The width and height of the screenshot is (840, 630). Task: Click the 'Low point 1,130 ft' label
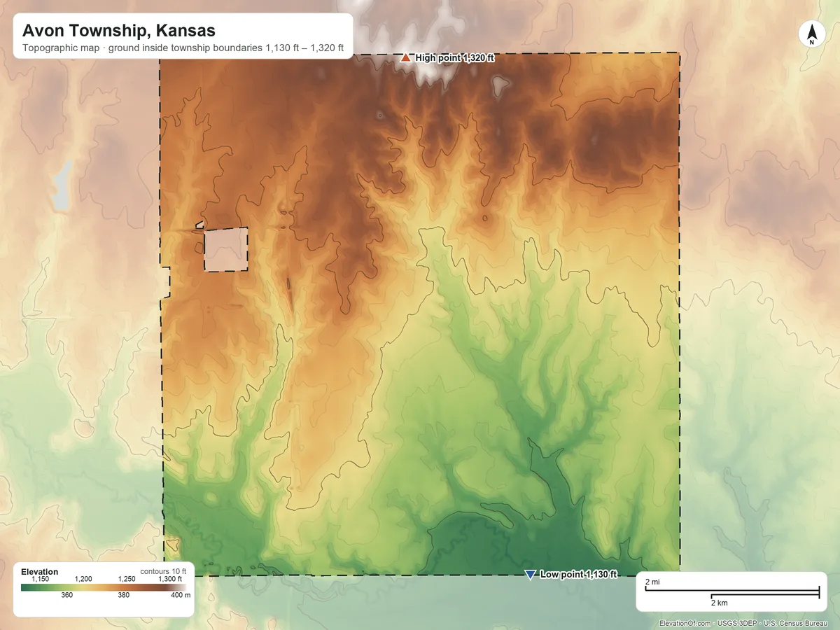[579, 575]
